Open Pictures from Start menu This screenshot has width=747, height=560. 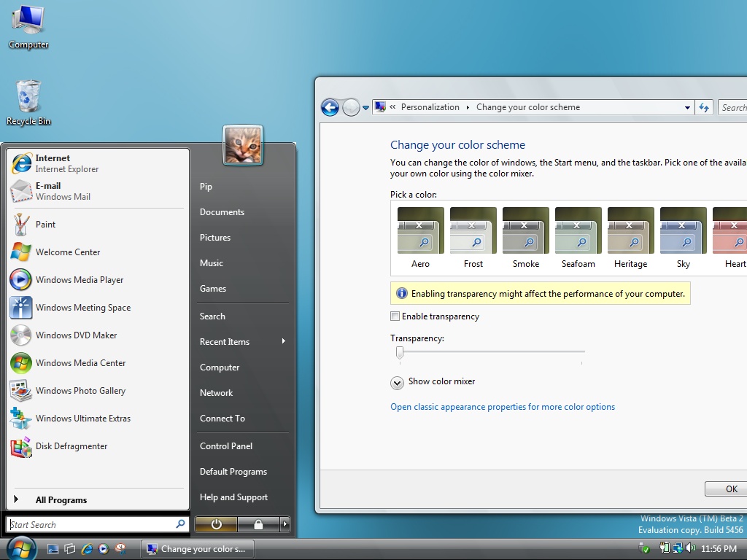tap(243, 237)
